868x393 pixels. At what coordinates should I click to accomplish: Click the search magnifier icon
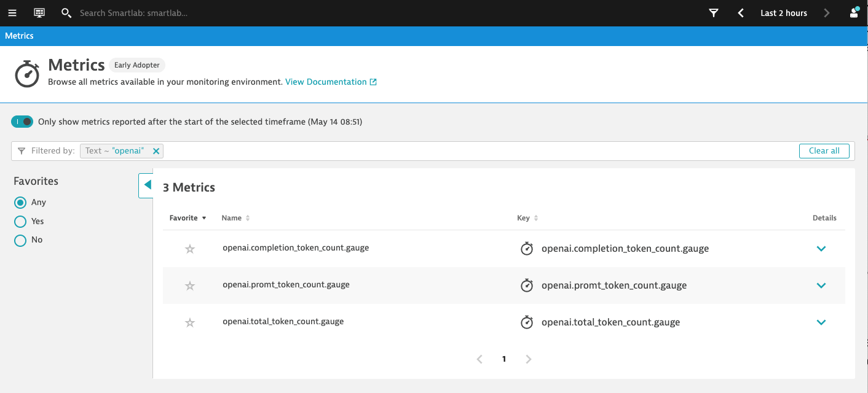66,12
